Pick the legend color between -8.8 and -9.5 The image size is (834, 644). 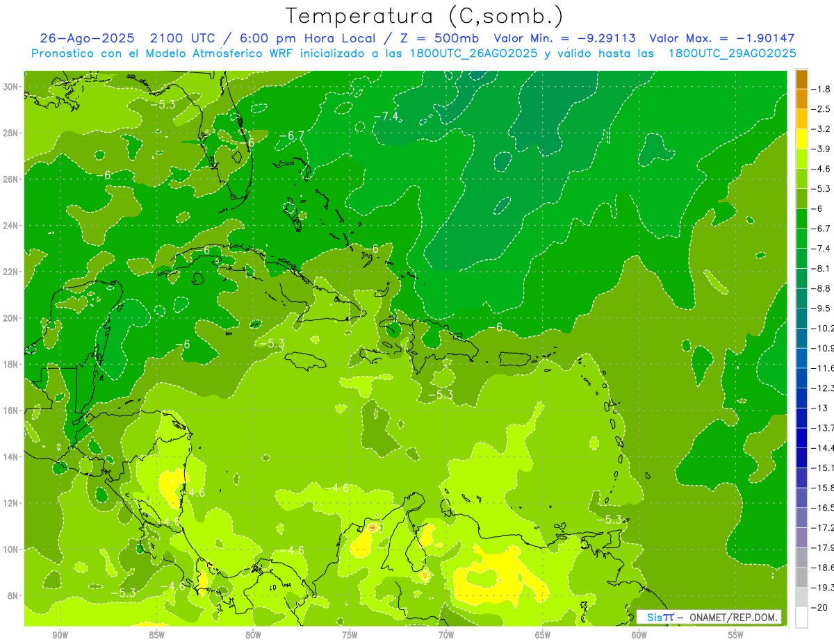[801, 298]
